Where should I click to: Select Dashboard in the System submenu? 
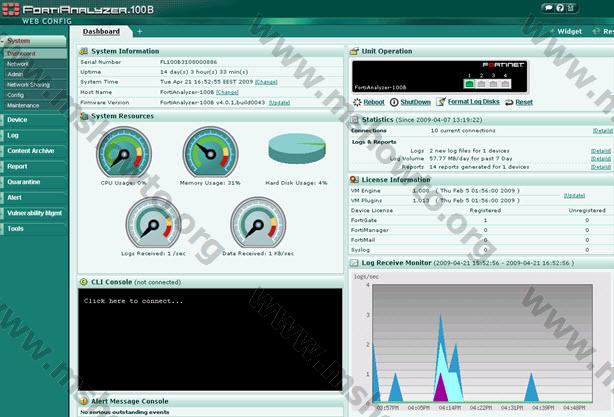(35, 54)
